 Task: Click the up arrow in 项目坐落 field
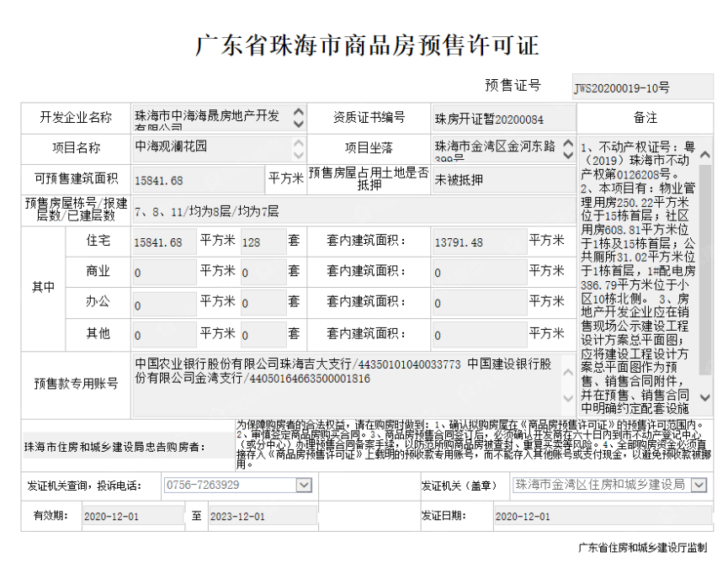[x=568, y=143]
